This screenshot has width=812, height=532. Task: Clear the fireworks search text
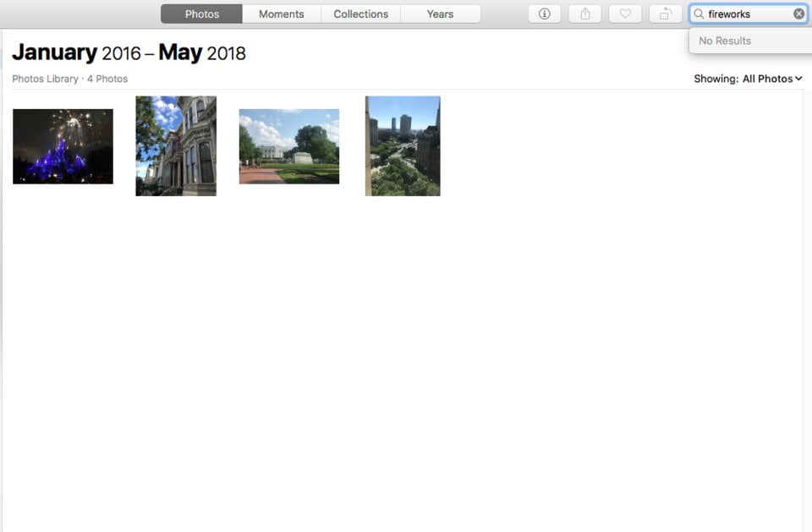click(798, 14)
